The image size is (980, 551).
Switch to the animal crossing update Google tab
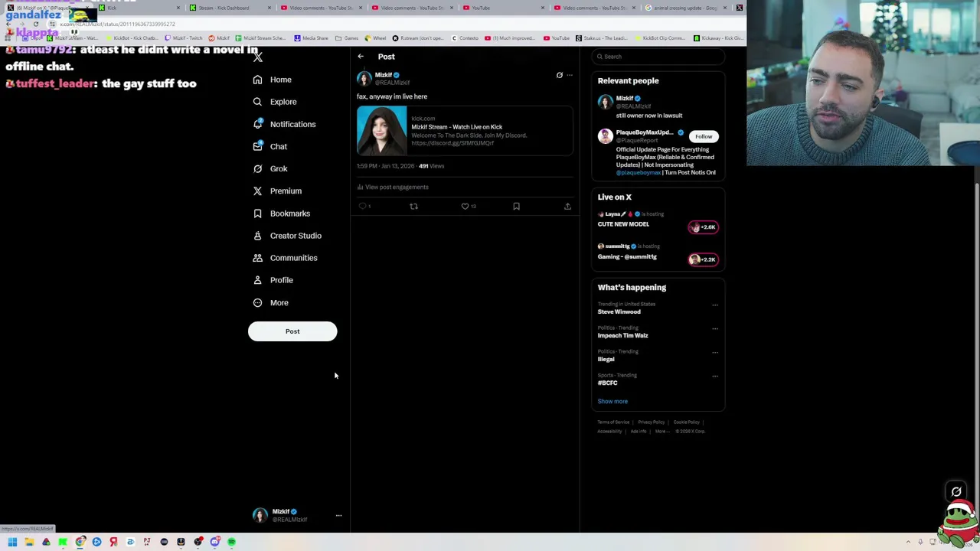point(684,8)
